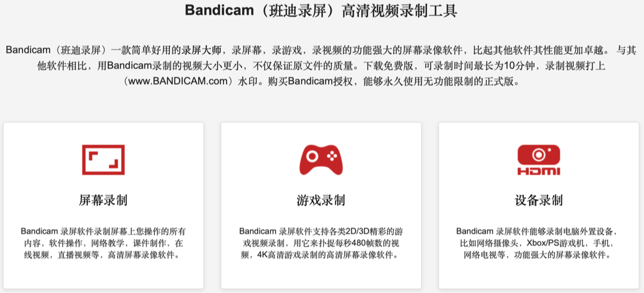
Task: Click the intro sentence starting 一款简单好用的录屏大师
Action: (167, 51)
